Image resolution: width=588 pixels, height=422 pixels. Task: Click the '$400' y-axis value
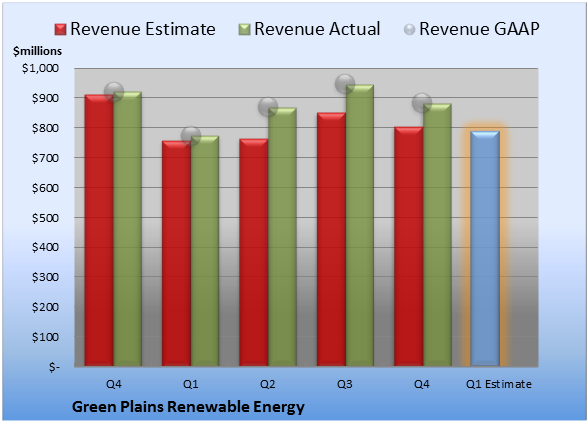pos(45,247)
